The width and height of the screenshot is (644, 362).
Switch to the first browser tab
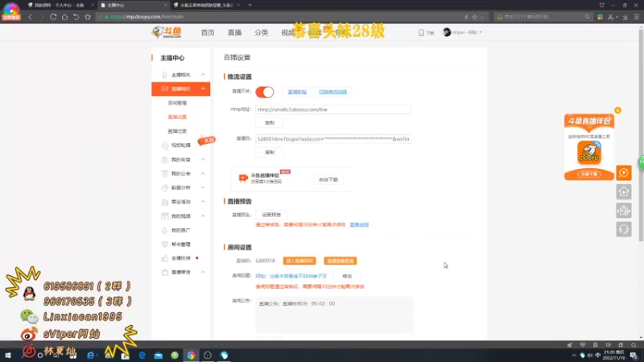tap(59, 5)
